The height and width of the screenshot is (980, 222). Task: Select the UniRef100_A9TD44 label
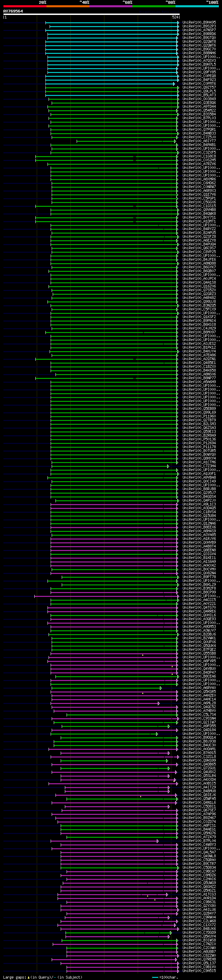[199, 106]
